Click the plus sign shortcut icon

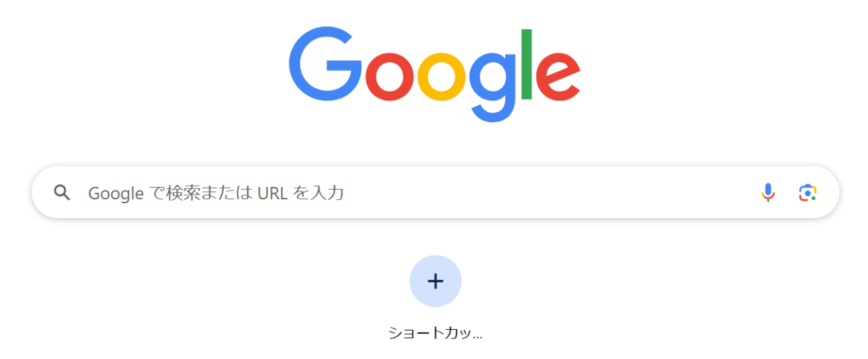click(x=435, y=281)
